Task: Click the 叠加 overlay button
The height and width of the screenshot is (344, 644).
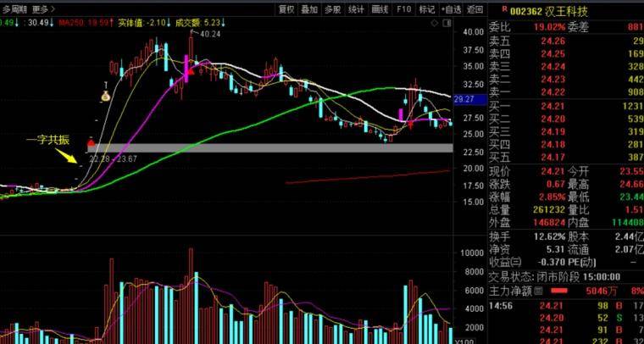Action: pos(309,9)
